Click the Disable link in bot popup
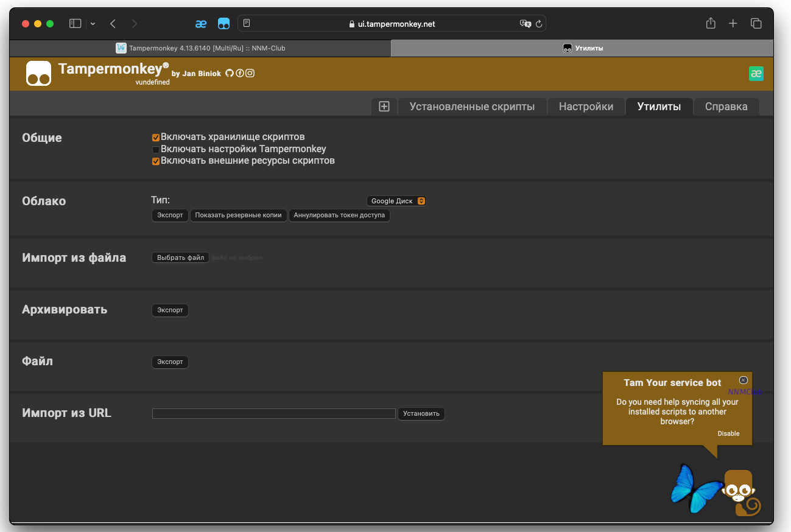 coord(728,433)
